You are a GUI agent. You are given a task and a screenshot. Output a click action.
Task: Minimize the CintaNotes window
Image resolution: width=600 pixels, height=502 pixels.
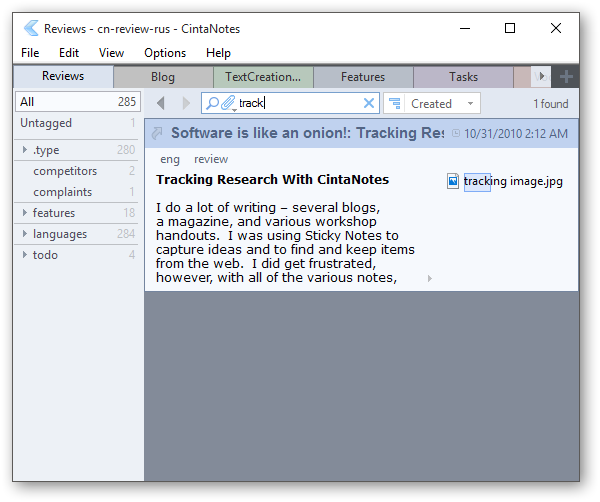click(x=465, y=28)
